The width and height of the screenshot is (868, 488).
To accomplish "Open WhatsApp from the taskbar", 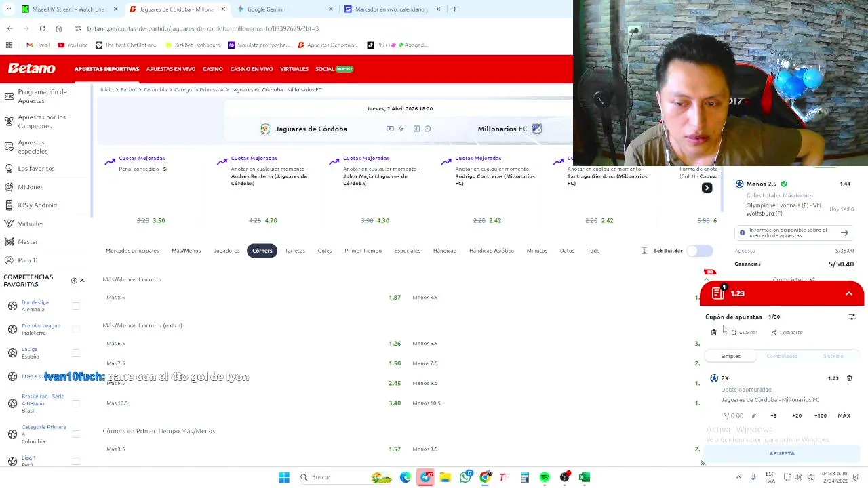I will pos(465,477).
